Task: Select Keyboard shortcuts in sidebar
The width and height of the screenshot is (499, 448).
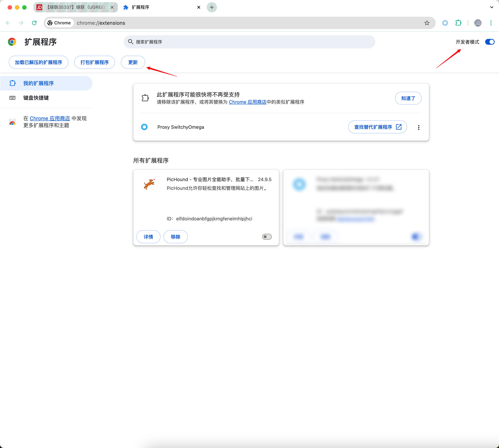Action: click(x=36, y=98)
